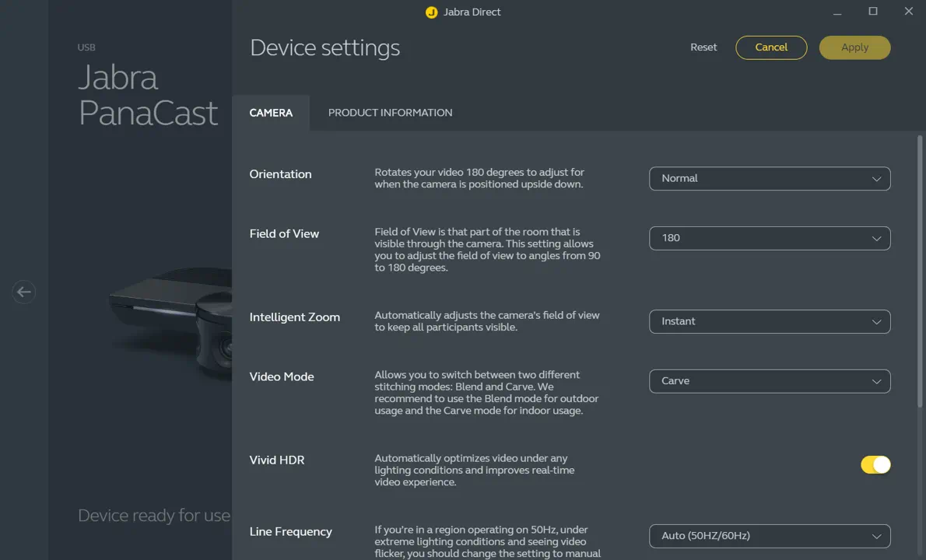Apply the device settings

click(854, 47)
